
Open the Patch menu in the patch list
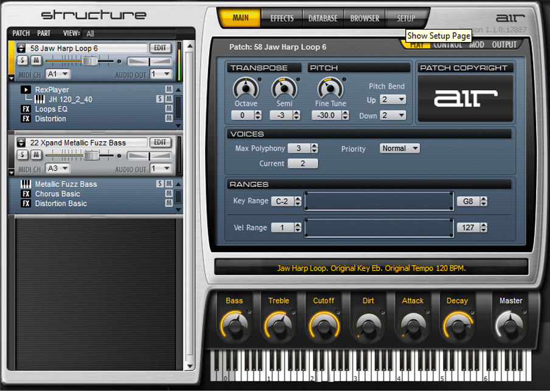click(21, 33)
